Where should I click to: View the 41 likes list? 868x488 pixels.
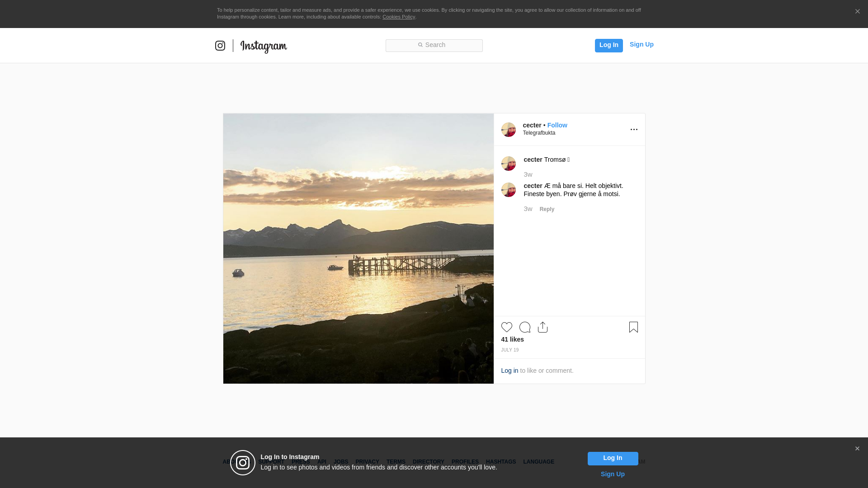coord(512,339)
